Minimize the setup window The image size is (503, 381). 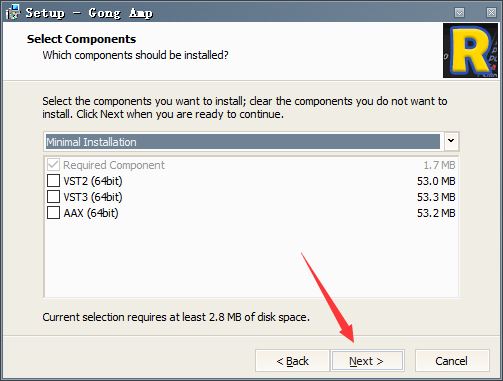pyautogui.click(x=459, y=13)
